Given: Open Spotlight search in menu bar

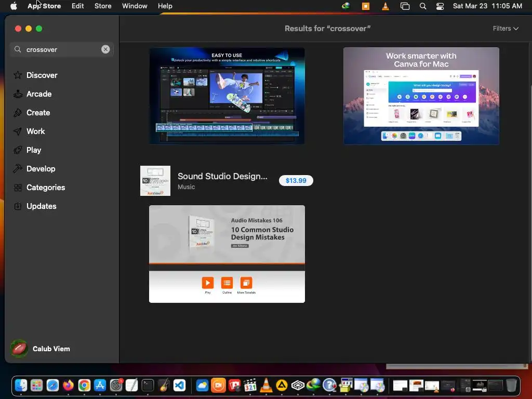Looking at the screenshot, I should pos(423,6).
